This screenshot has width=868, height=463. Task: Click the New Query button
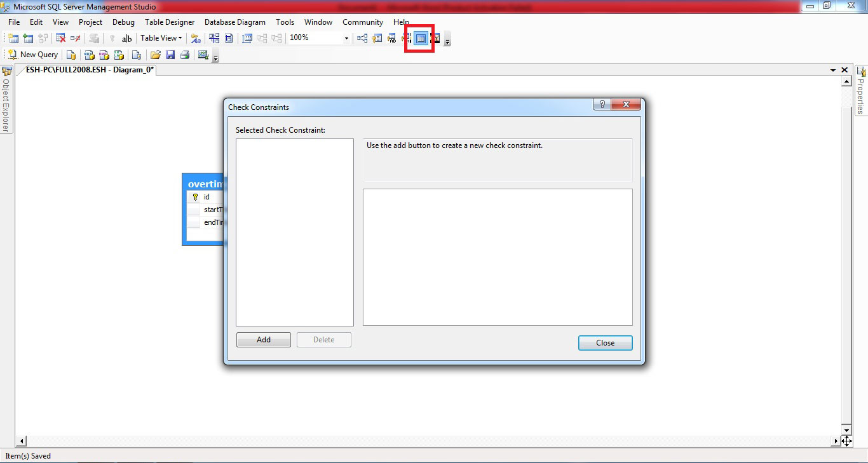tap(33, 55)
